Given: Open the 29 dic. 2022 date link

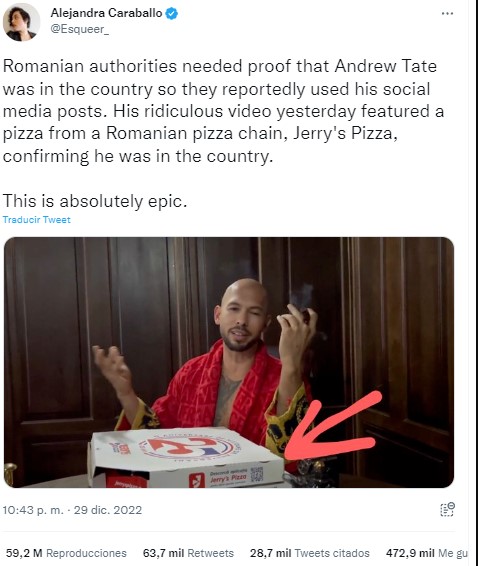Looking at the screenshot, I should click(108, 510).
